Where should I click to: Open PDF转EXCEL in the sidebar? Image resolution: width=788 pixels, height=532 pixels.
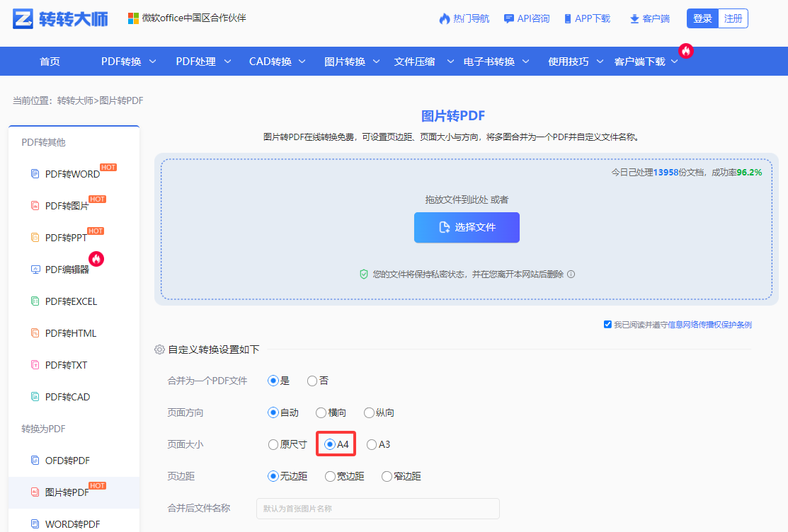(71, 301)
